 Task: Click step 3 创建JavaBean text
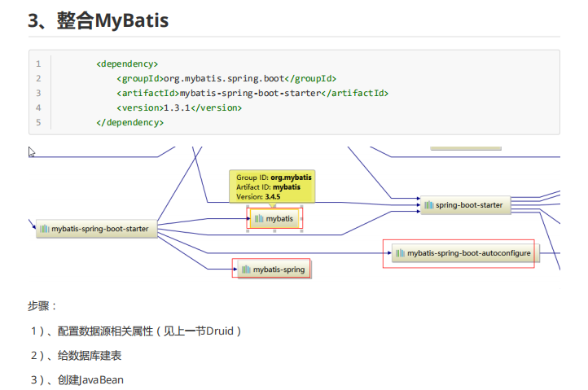pyautogui.click(x=77, y=380)
